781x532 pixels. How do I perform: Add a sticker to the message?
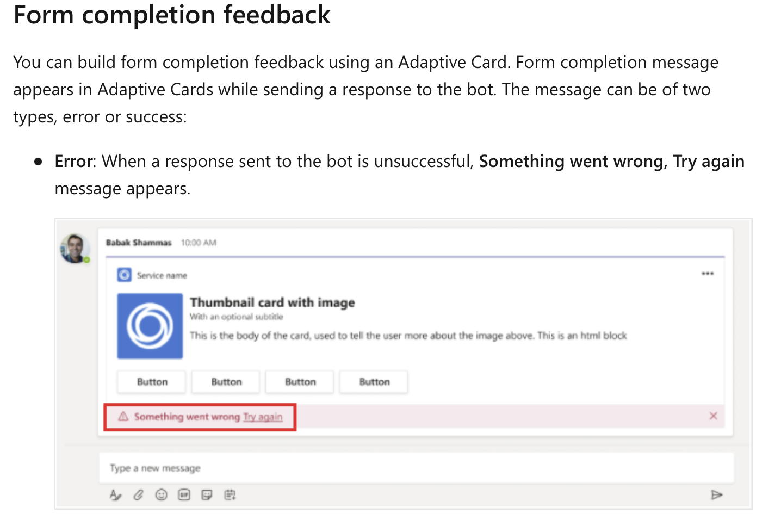[x=207, y=495]
